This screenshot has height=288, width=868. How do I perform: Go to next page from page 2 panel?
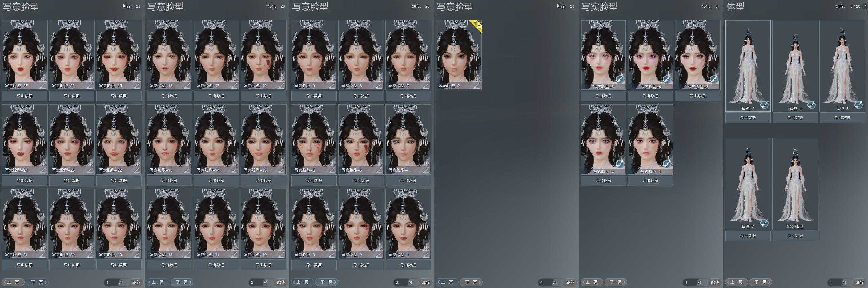coord(182,282)
